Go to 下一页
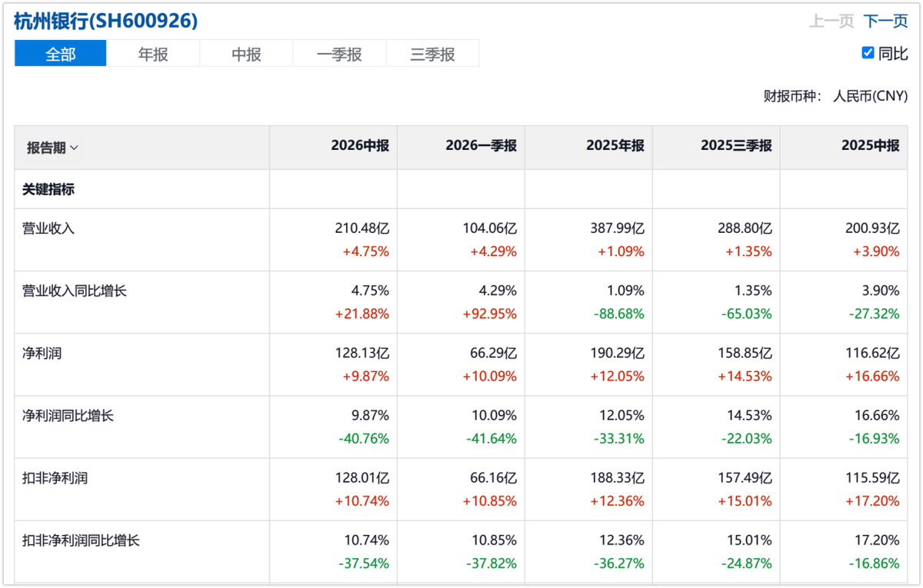Image resolution: width=923 pixels, height=588 pixels. click(x=885, y=21)
